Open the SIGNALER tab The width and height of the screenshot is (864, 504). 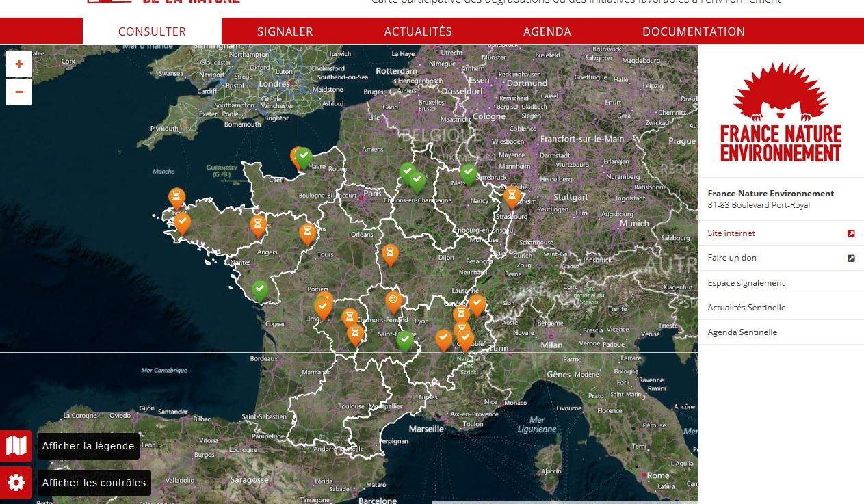[x=285, y=31]
